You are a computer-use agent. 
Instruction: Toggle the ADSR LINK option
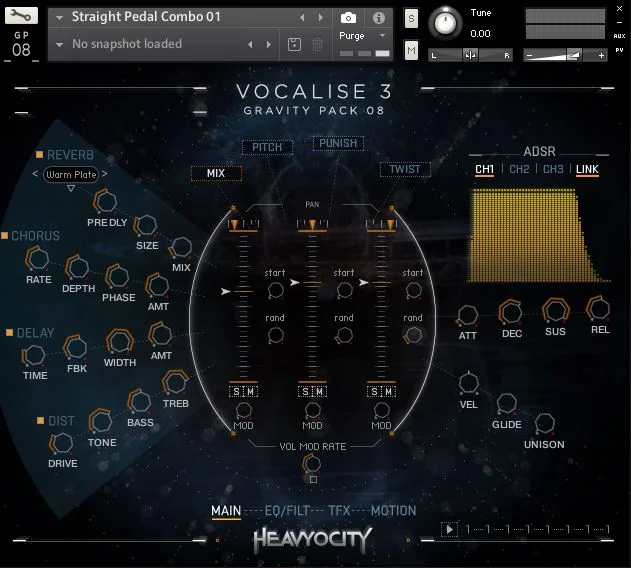[x=587, y=169]
